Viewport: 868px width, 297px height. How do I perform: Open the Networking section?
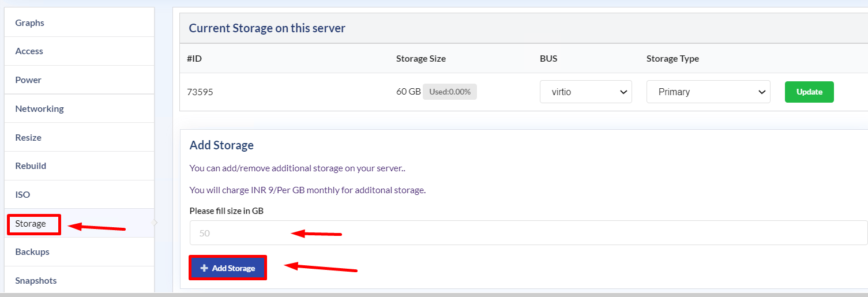pos(79,108)
